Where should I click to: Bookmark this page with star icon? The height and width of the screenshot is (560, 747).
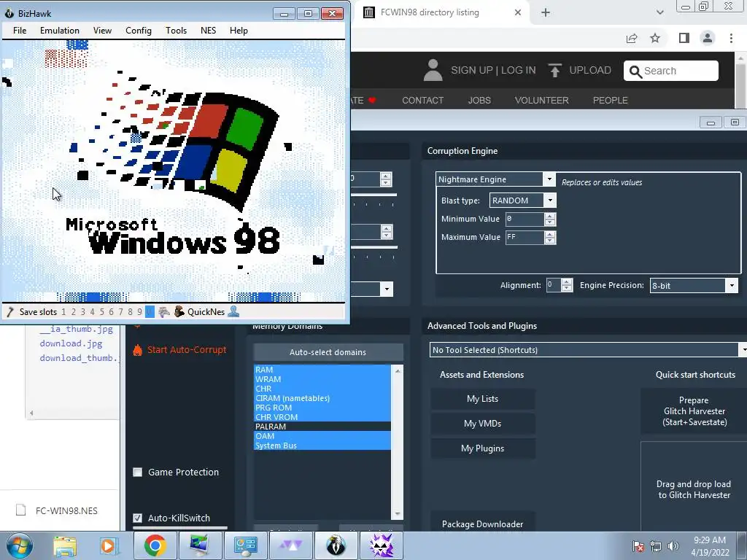(656, 38)
